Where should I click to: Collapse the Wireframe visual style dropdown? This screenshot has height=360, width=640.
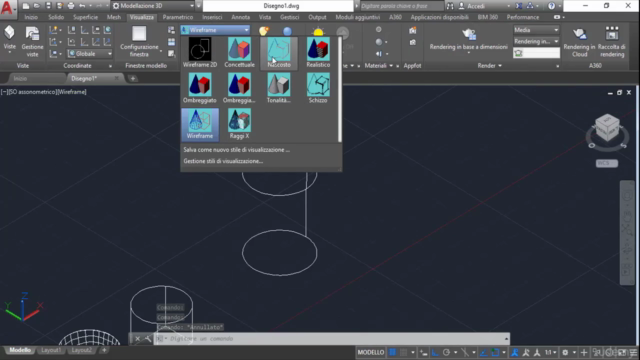(x=246, y=30)
